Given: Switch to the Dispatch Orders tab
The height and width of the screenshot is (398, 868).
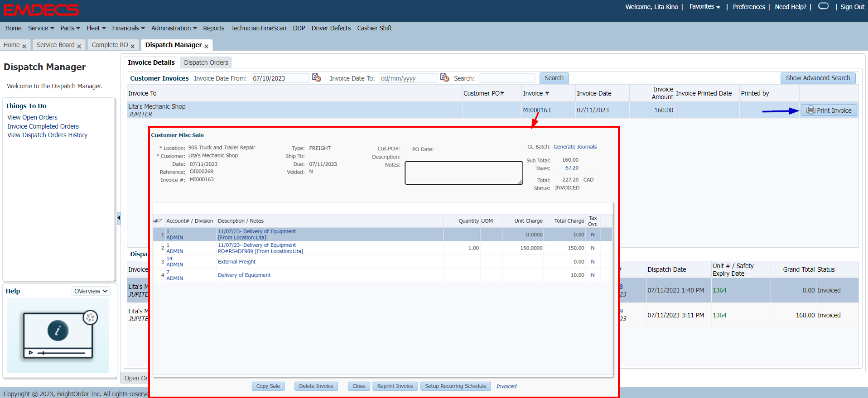Looking at the screenshot, I should pos(206,62).
